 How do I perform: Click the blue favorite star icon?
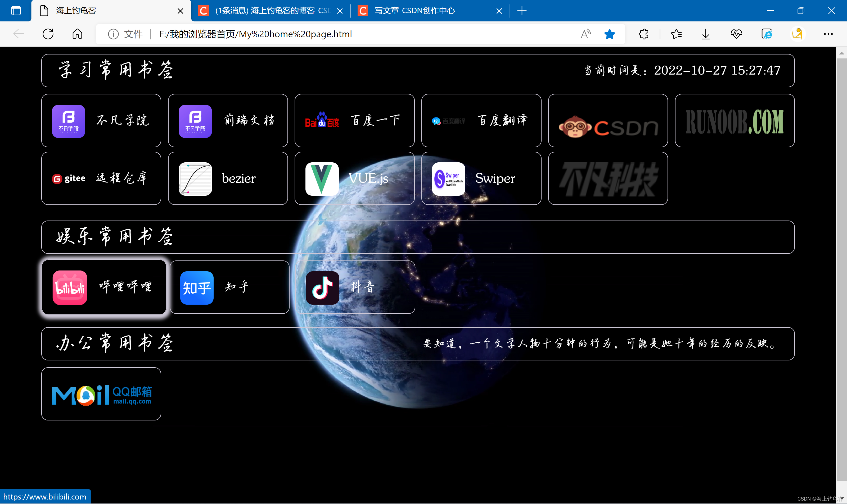(609, 34)
